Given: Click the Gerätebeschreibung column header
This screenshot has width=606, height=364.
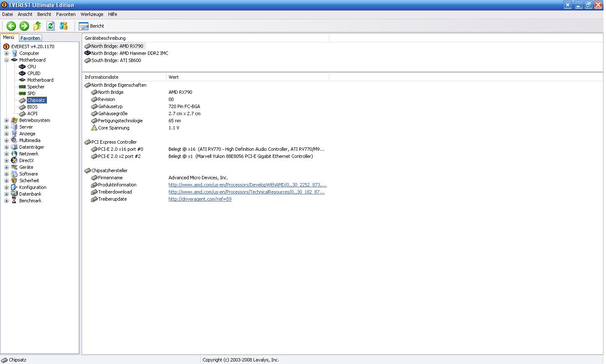Looking at the screenshot, I should point(206,38).
